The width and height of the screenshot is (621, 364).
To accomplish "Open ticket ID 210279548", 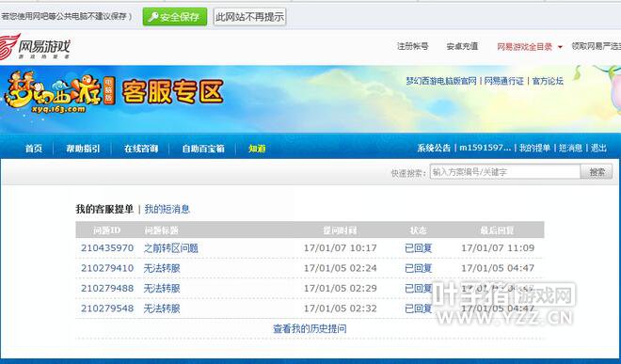I will coord(107,309).
